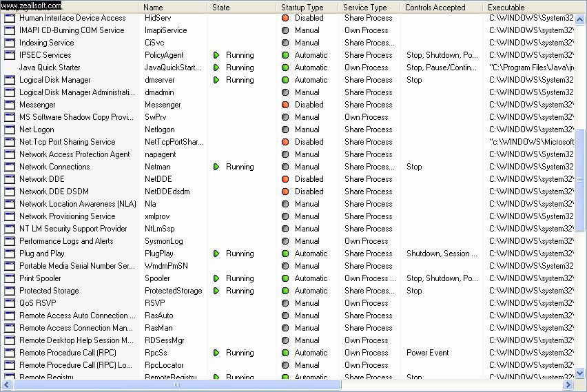Select the Remote Procedure Call (RPC) row
Viewport: 587px width, 392px height.
287,353
